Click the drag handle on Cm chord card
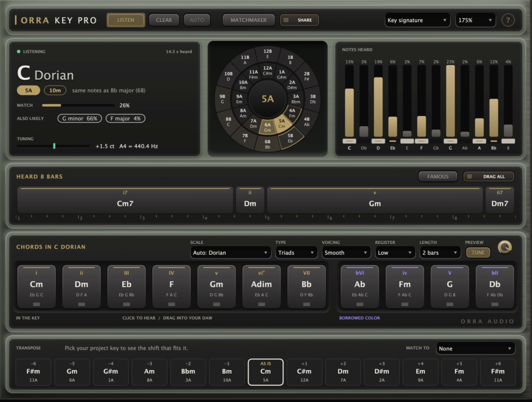Screen dimensions: 532x402 click(37, 304)
